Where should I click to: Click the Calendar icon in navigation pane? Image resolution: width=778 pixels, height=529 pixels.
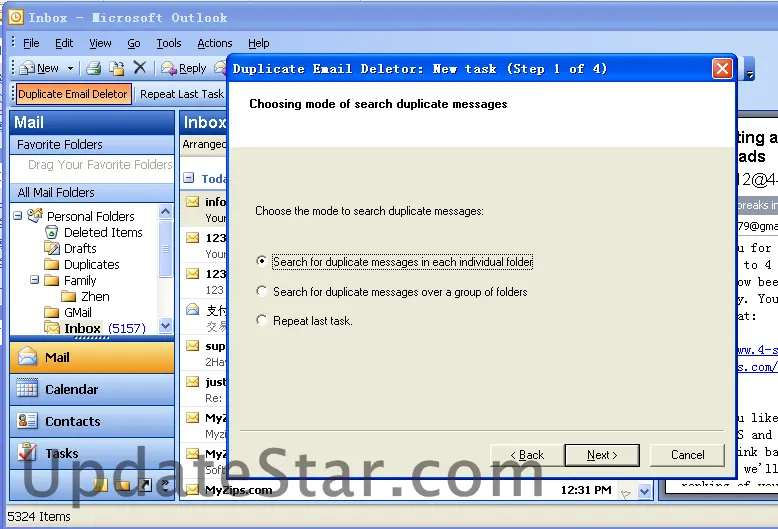[27, 389]
